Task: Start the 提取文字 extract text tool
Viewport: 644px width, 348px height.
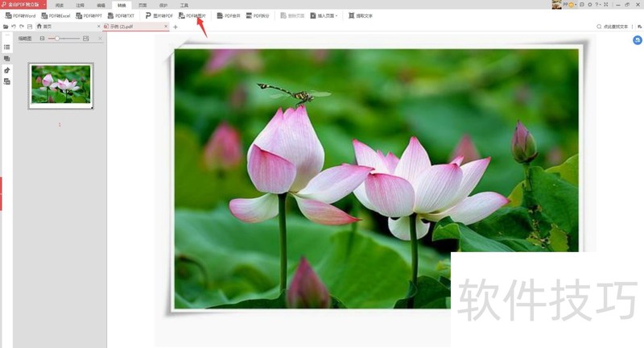Action: pyautogui.click(x=360, y=15)
